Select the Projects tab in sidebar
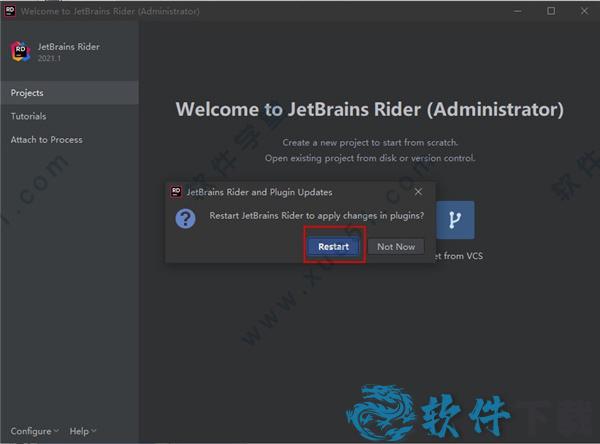This screenshot has width=600, height=444. click(28, 93)
